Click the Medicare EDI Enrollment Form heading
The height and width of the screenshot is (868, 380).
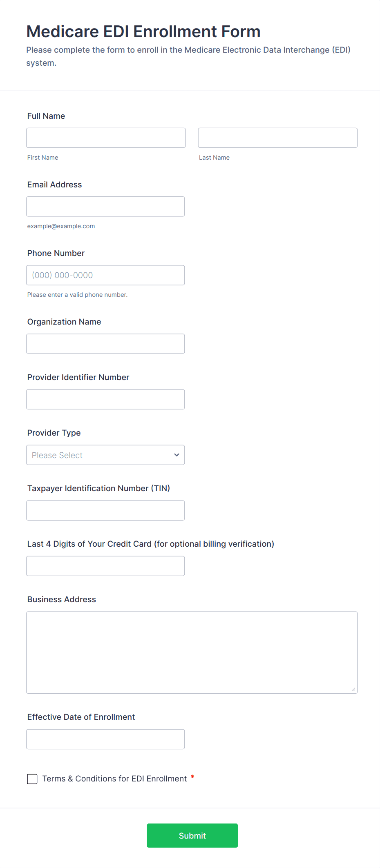pos(143,31)
